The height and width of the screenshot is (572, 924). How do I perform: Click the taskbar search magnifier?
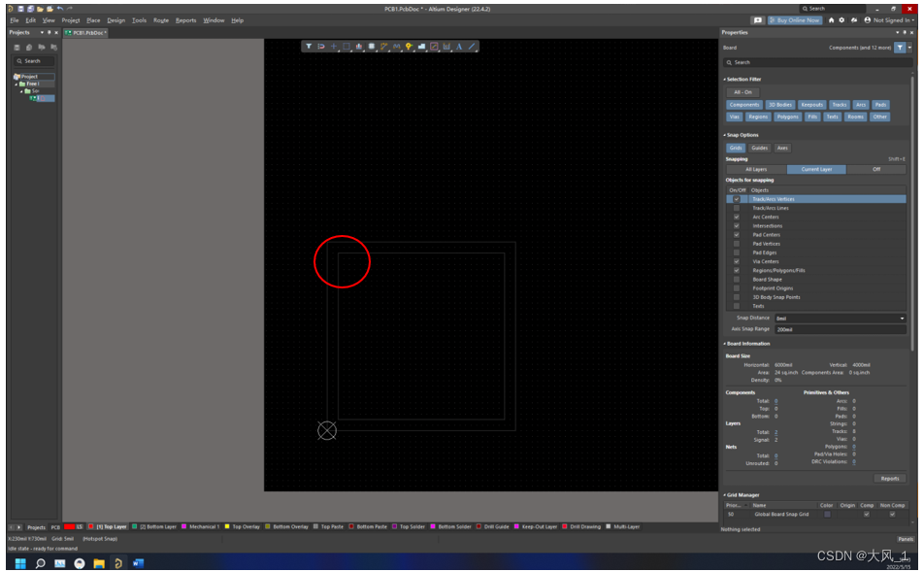tap(40, 563)
